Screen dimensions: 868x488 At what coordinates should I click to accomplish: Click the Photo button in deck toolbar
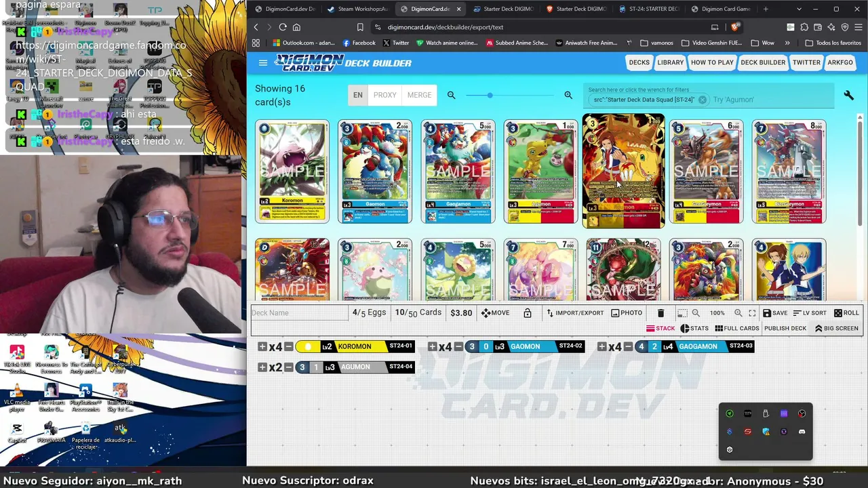point(627,313)
